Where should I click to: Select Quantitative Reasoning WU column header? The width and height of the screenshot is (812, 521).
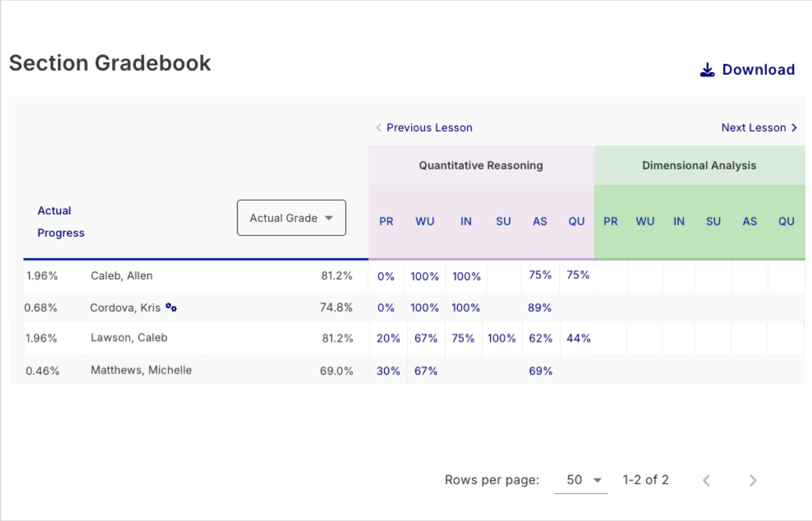425,221
